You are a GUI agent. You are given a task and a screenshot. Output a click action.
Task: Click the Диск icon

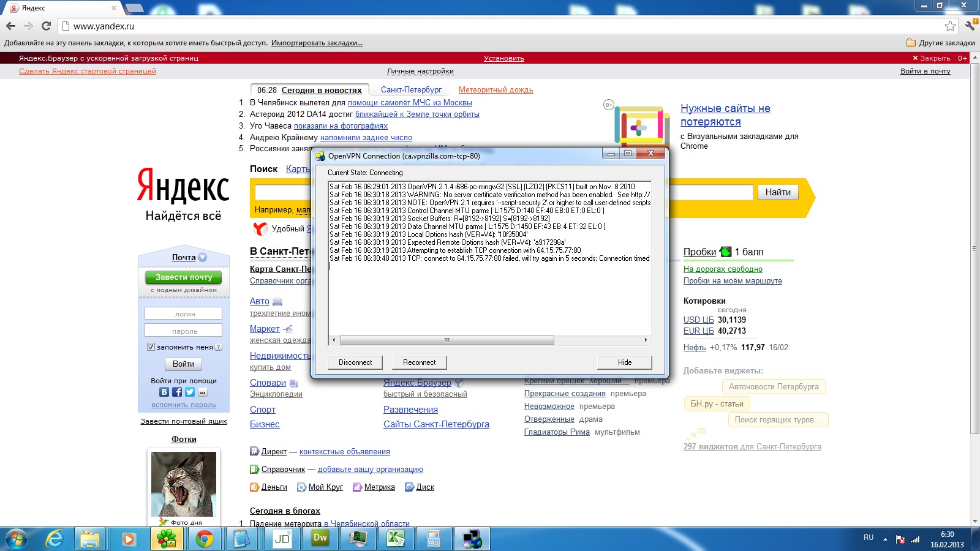[409, 487]
